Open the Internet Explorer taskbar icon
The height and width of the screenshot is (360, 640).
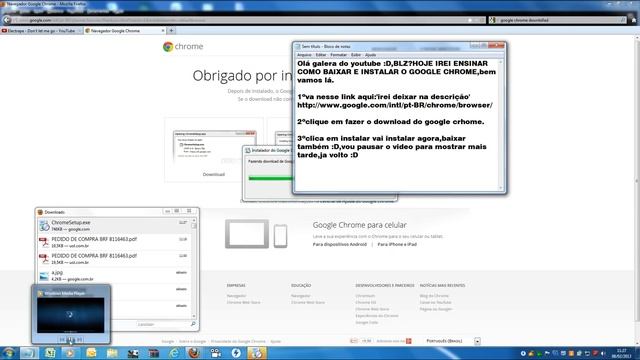point(174,353)
